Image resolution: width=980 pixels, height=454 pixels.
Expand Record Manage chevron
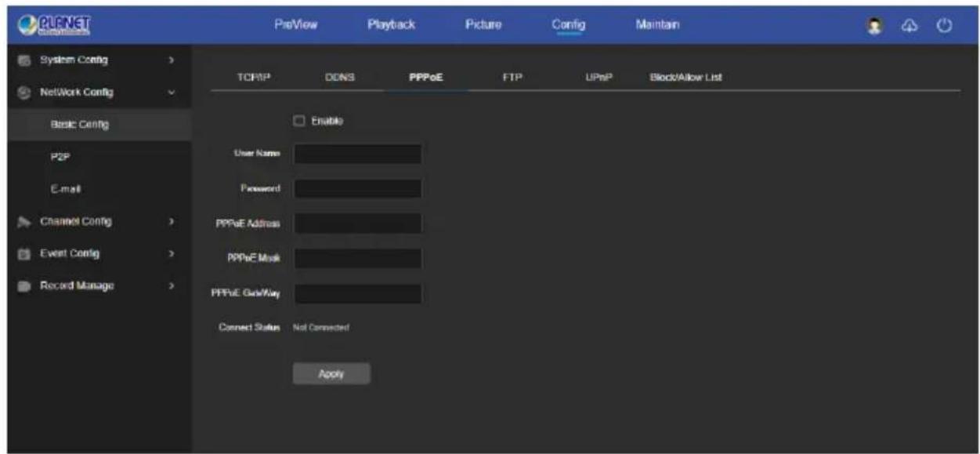pyautogui.click(x=171, y=286)
